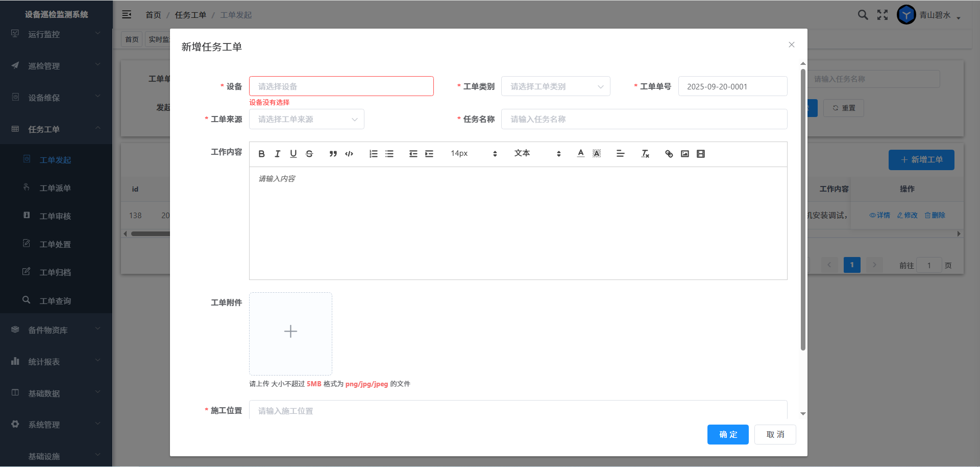Screen dimensions: 980x467
Task: Insert a hyperlink in the editor
Action: point(669,154)
